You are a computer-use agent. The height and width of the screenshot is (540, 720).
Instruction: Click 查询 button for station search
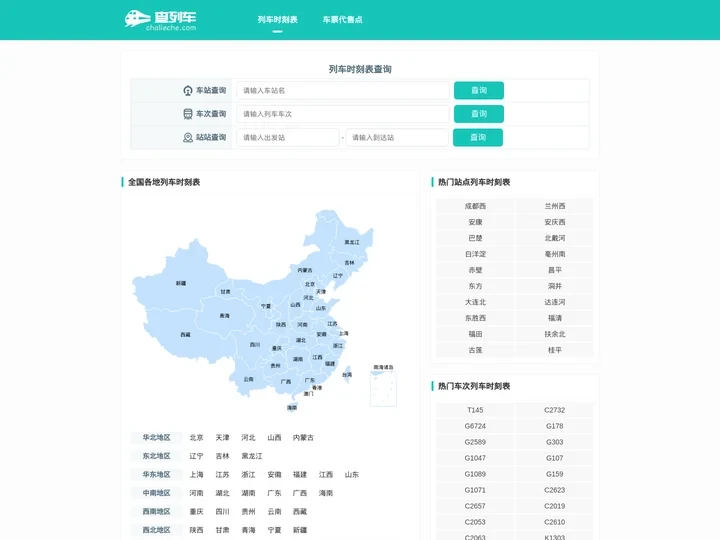[479, 90]
